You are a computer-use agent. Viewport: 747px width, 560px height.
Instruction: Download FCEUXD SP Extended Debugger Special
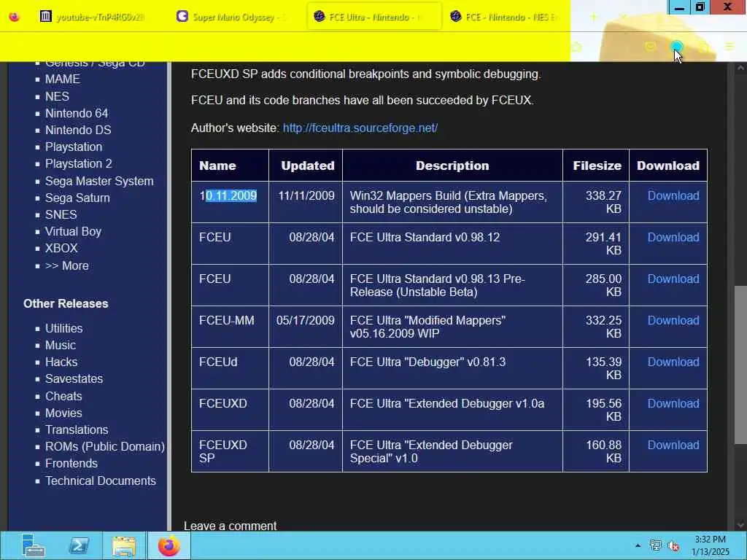point(673,445)
